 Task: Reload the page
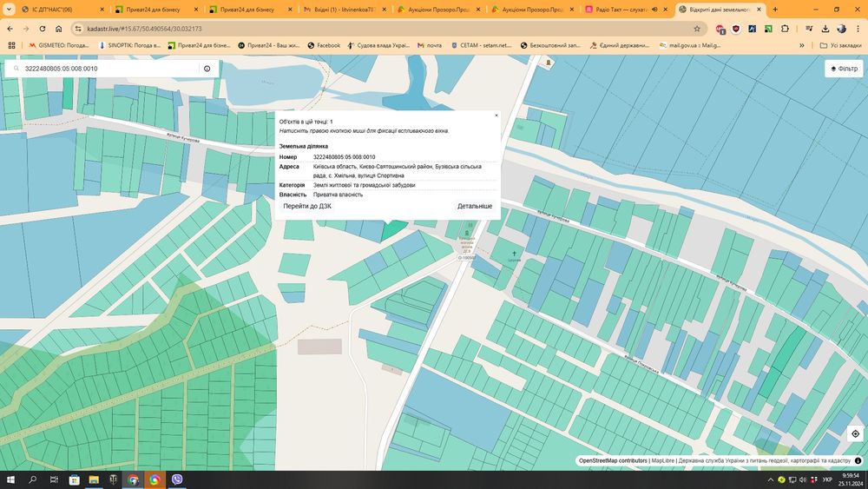point(41,28)
